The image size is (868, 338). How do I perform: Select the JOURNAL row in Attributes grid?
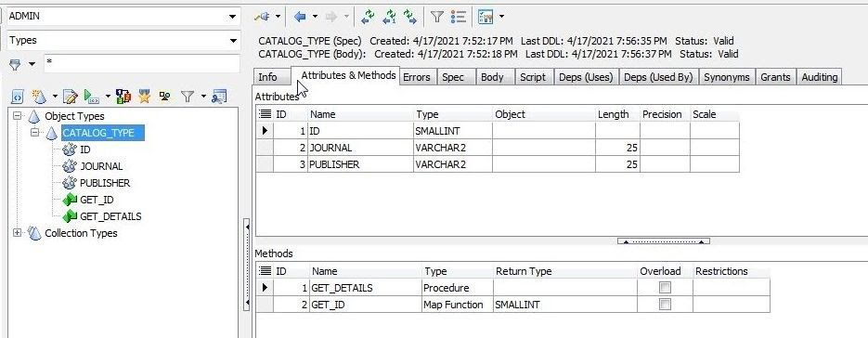[498, 148]
